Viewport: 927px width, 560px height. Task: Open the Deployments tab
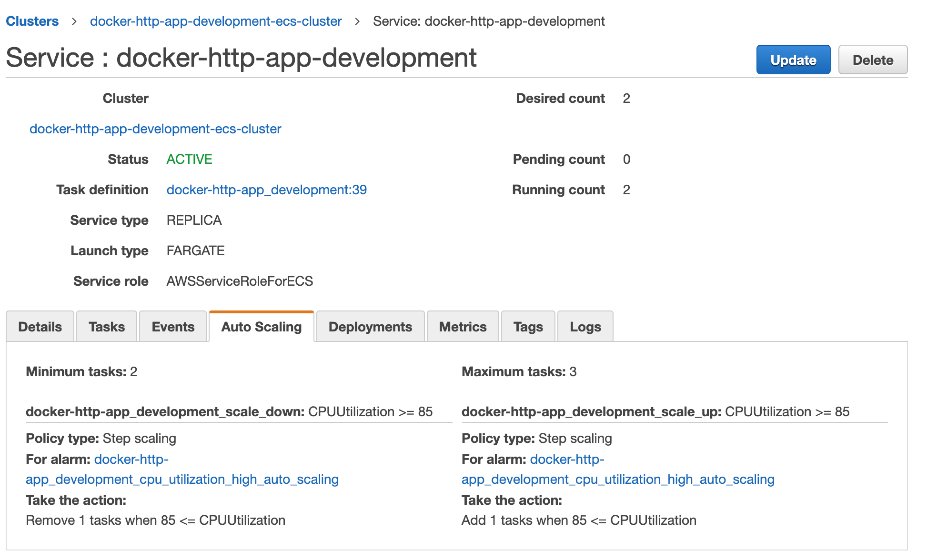point(370,327)
